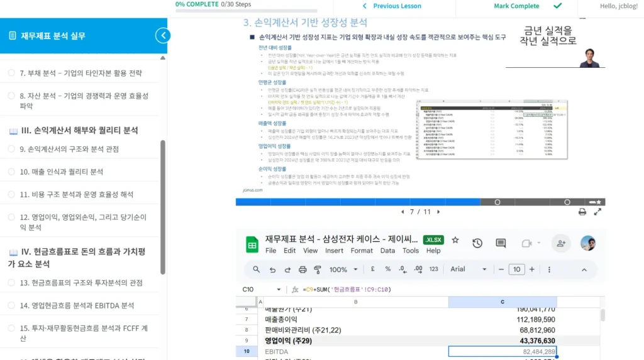The image size is (644, 360).
Task: Open lesson 10 매출 인식과 퀄리티 분석
Action: [61, 172]
